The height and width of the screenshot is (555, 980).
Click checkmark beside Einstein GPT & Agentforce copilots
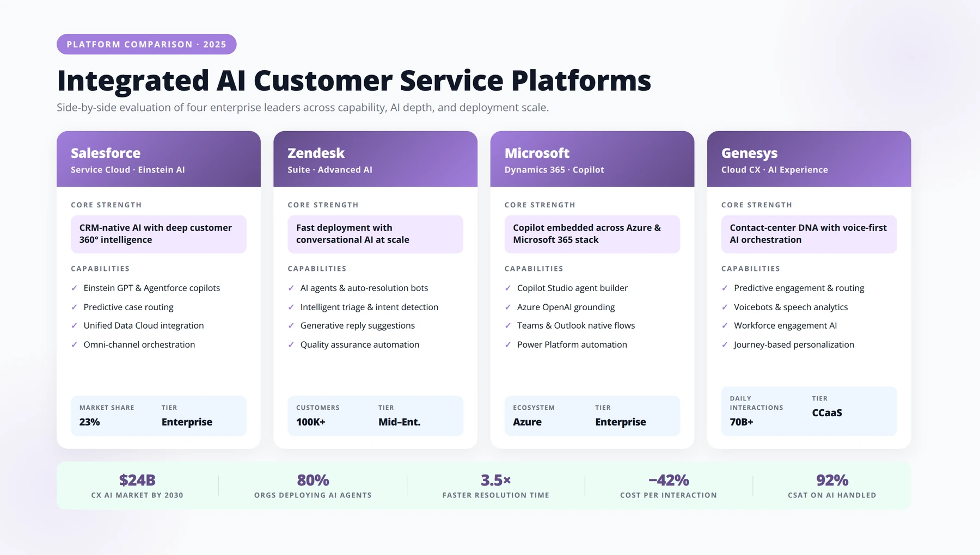pos(74,288)
